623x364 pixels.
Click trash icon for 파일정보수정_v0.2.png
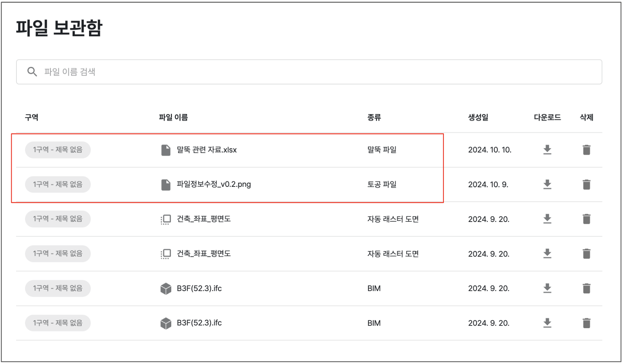pos(586,184)
